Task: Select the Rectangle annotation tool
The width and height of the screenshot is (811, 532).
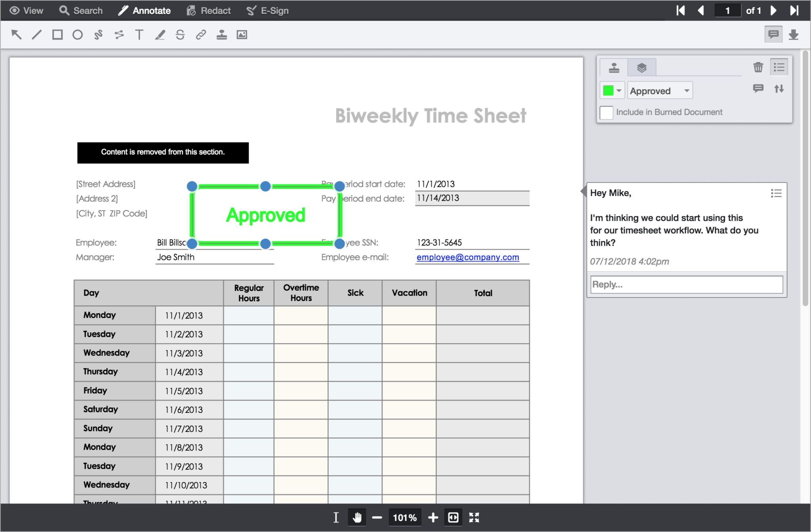Action: pyautogui.click(x=57, y=34)
